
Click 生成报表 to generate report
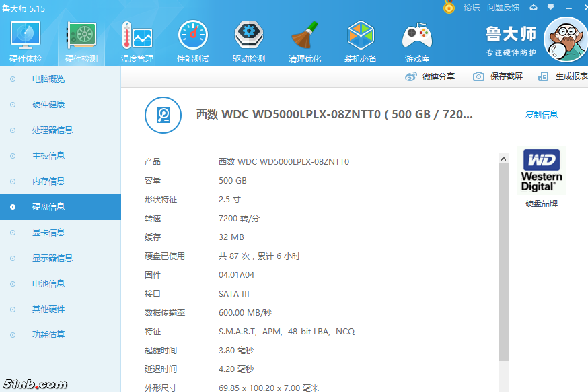point(563,77)
